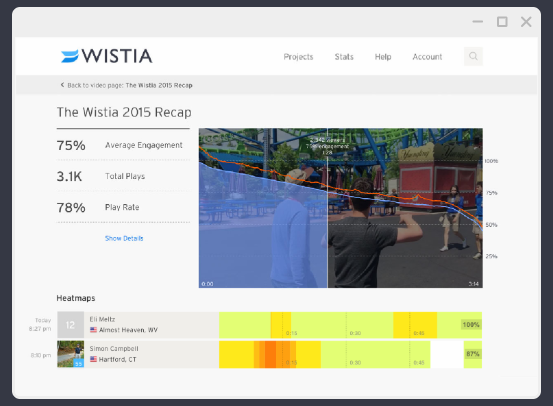This screenshot has width=553, height=406.
Task: Click the US flag beside Hartford, CT
Action: (x=93, y=359)
